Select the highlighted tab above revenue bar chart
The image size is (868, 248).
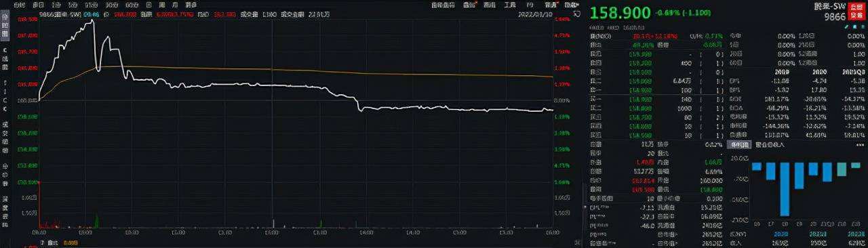click(x=739, y=145)
